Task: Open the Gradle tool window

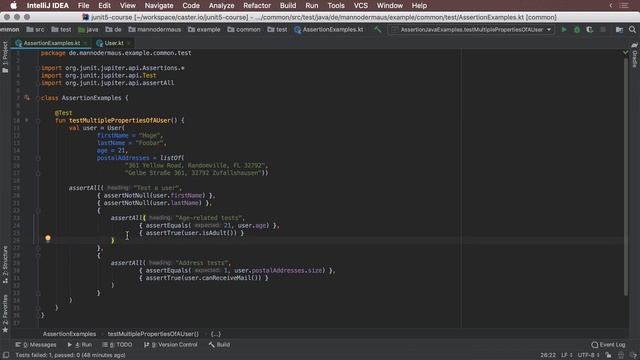Action: (x=635, y=55)
